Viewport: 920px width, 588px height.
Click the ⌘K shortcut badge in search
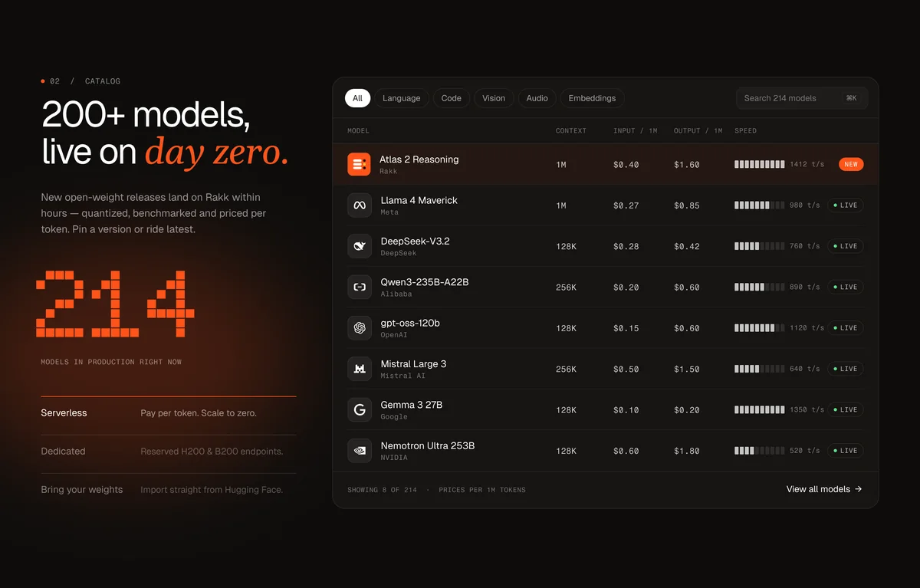(852, 98)
